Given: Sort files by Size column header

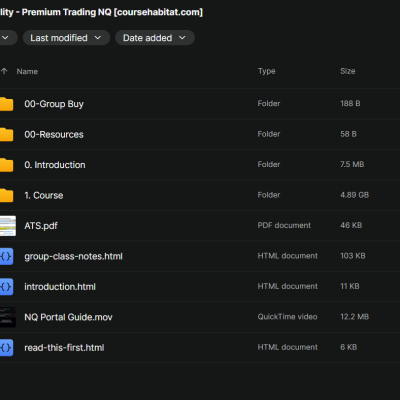Looking at the screenshot, I should (x=347, y=71).
